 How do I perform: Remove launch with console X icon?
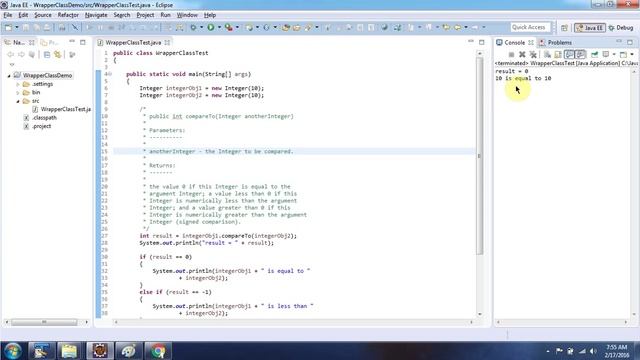(522, 54)
